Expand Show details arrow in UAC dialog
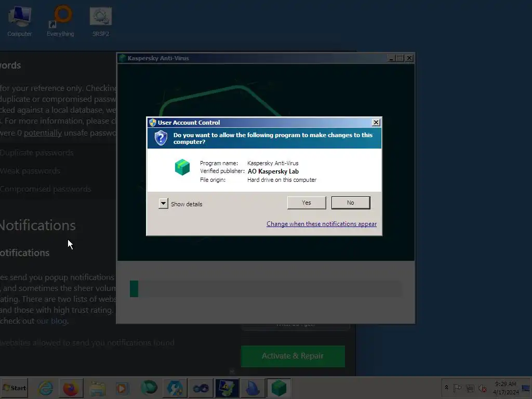532x399 pixels. click(x=163, y=204)
